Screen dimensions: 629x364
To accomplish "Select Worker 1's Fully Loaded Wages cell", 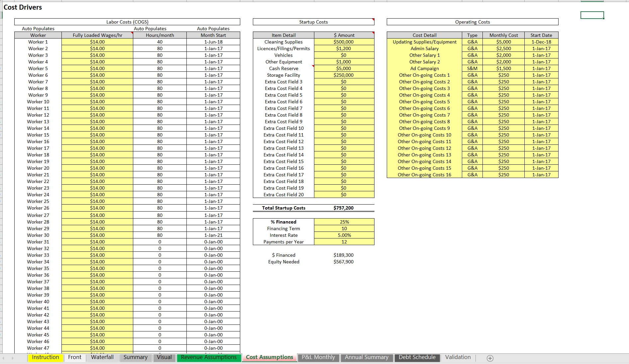I will click(97, 42).
